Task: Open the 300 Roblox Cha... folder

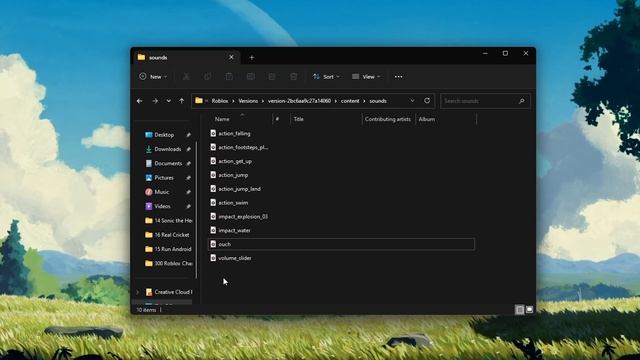Action: [168, 263]
